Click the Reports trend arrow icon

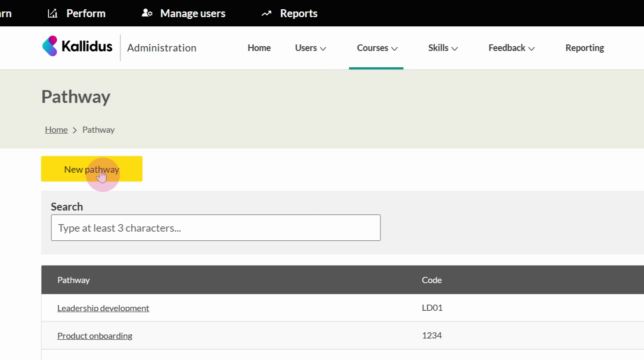pyautogui.click(x=266, y=14)
